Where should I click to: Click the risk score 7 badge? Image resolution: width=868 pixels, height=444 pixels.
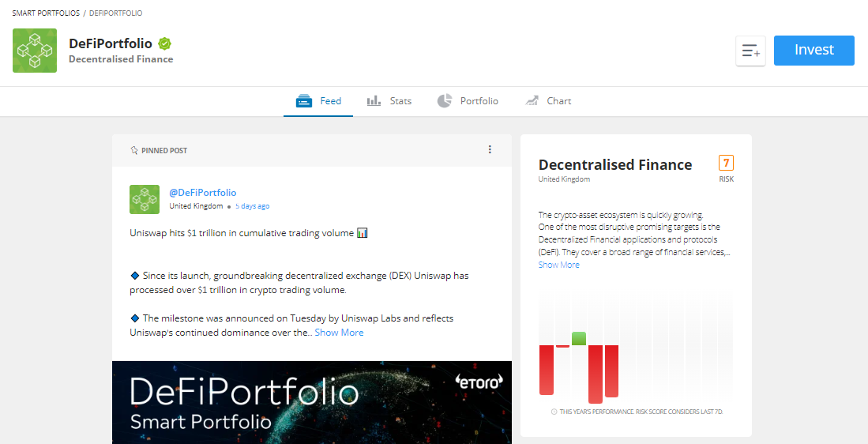pos(726,164)
